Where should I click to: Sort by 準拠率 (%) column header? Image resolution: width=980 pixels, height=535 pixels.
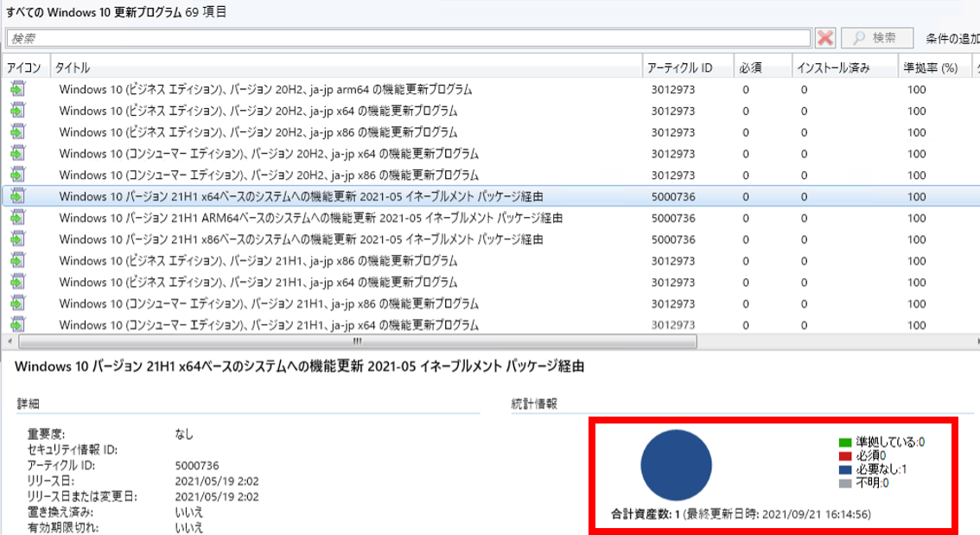coord(934,67)
